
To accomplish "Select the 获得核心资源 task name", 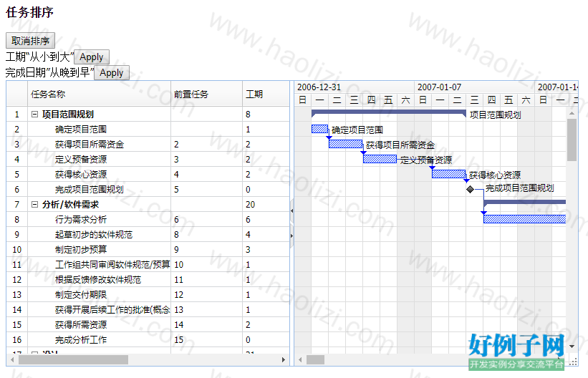I will (81, 175).
